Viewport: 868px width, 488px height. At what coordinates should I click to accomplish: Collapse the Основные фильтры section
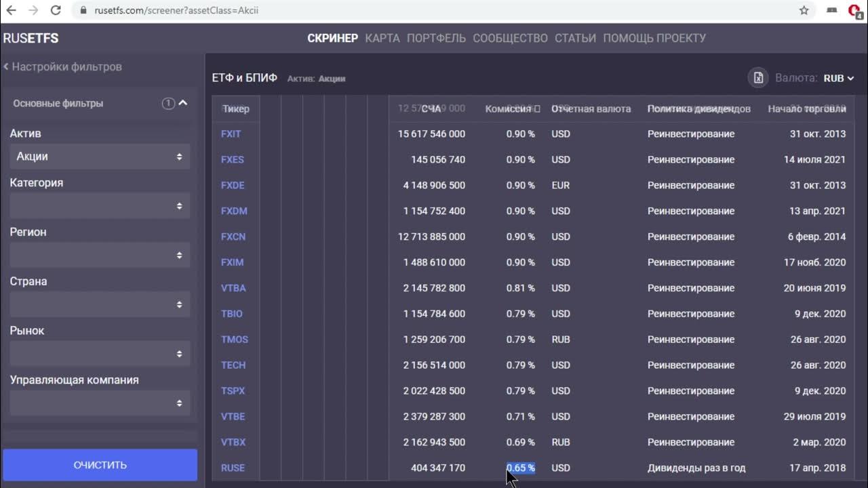pos(182,103)
